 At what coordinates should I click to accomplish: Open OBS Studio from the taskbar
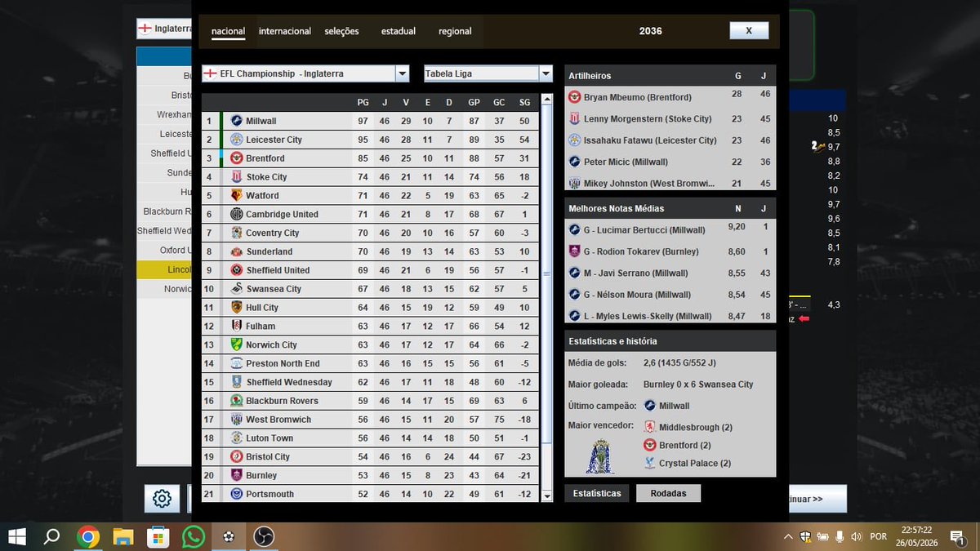(264, 536)
